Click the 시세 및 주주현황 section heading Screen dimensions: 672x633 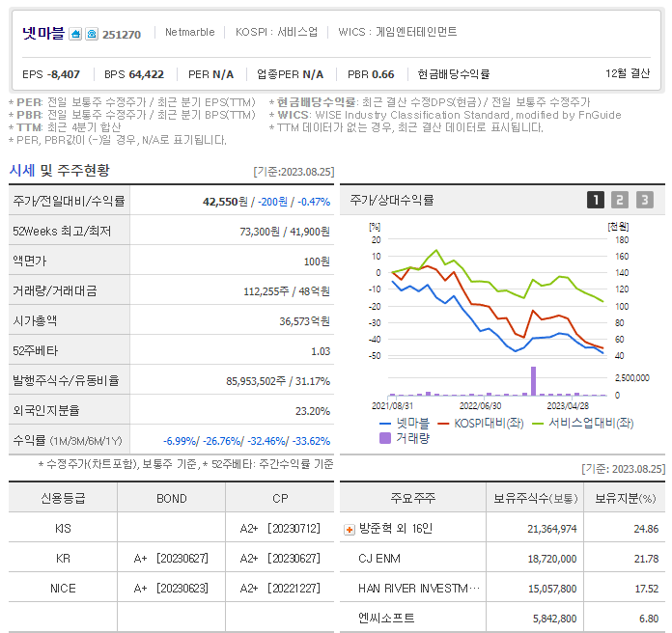60,171
